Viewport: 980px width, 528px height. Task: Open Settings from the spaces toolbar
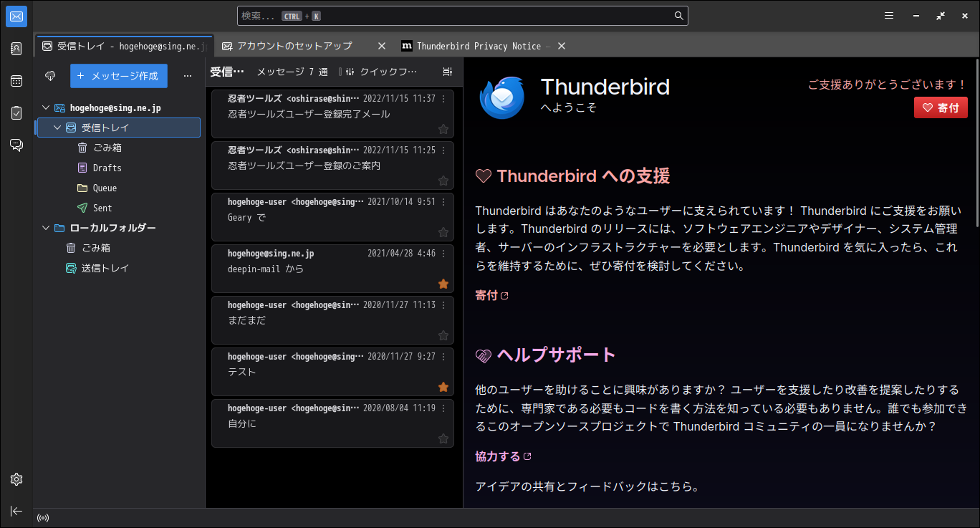click(x=16, y=479)
